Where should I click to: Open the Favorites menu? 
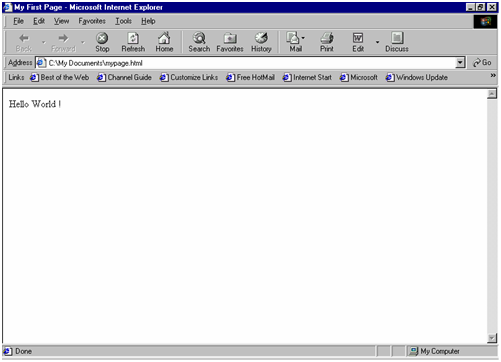point(92,21)
